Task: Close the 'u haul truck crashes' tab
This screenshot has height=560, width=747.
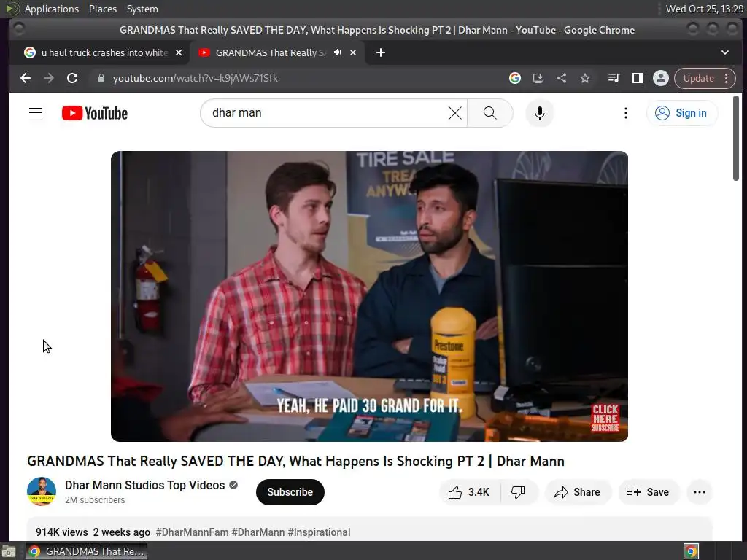Action: point(179,52)
